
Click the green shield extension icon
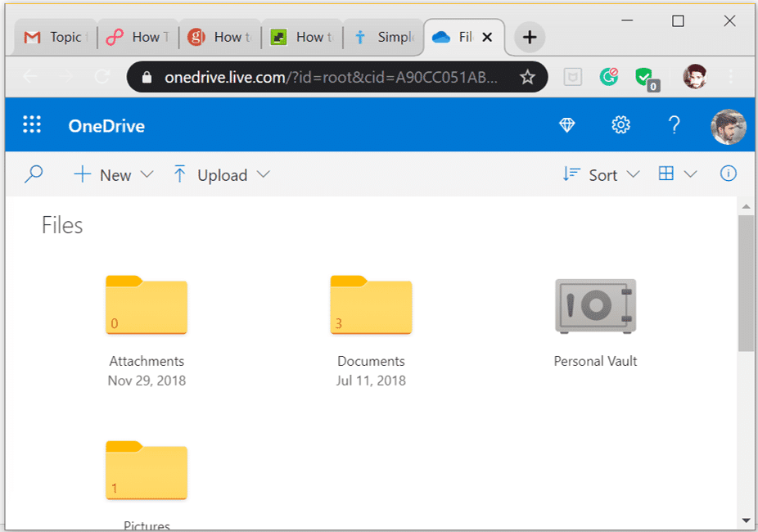[x=647, y=79]
